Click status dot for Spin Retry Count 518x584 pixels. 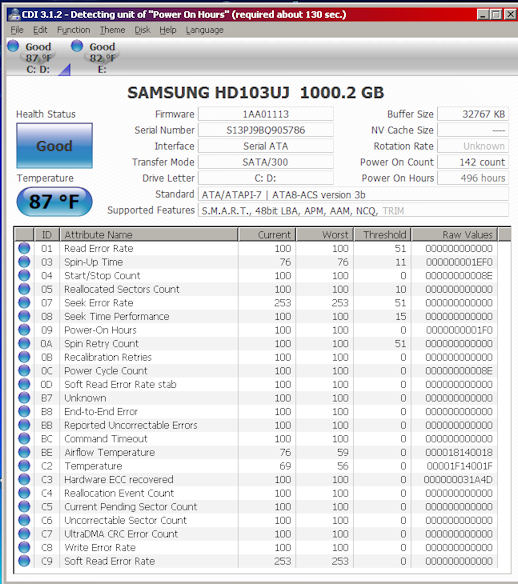[x=24, y=343]
